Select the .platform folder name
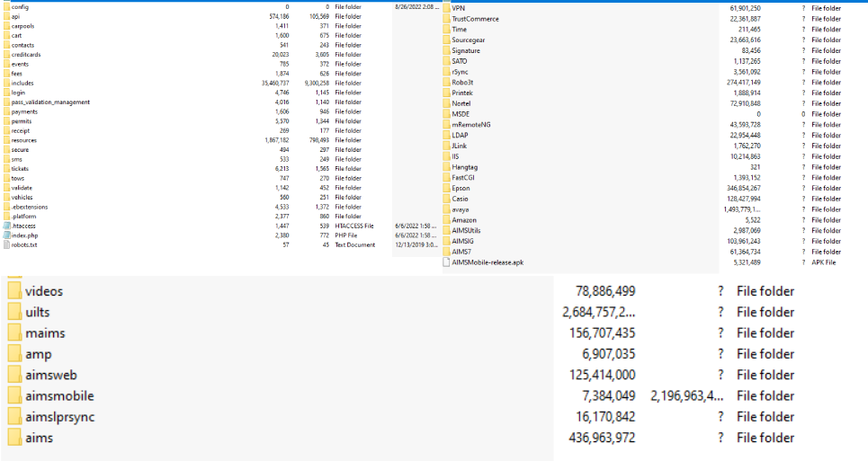The image size is (868, 461). 23,217
